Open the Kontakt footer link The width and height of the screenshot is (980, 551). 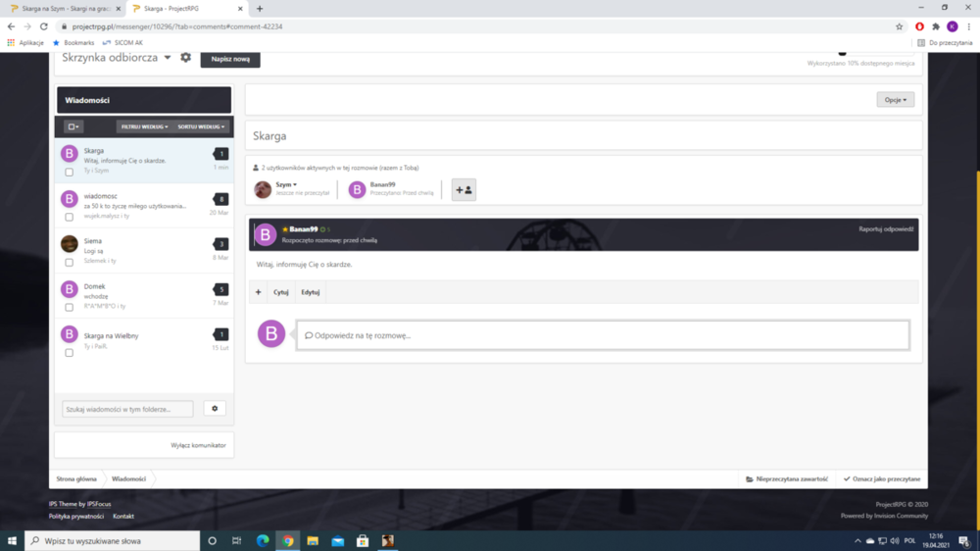click(123, 516)
